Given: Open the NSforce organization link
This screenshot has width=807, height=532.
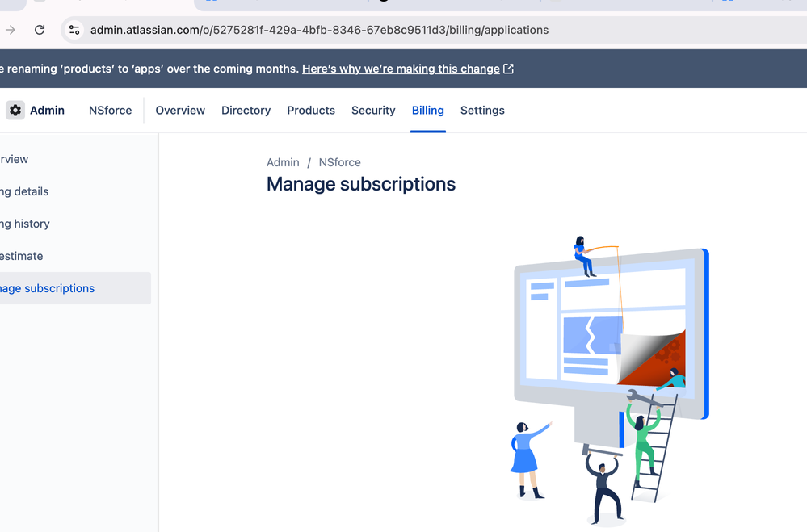Looking at the screenshot, I should 110,110.
